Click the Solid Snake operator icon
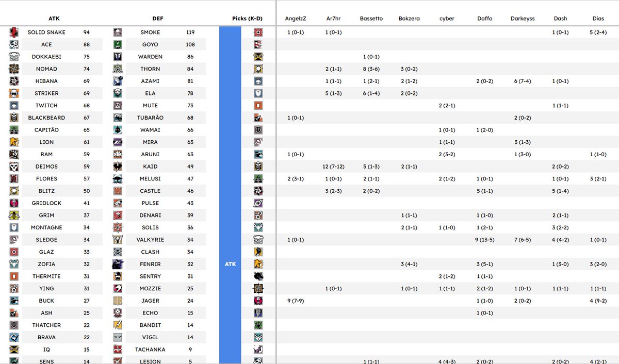Screen dimensions: 619x364 click(x=14, y=32)
